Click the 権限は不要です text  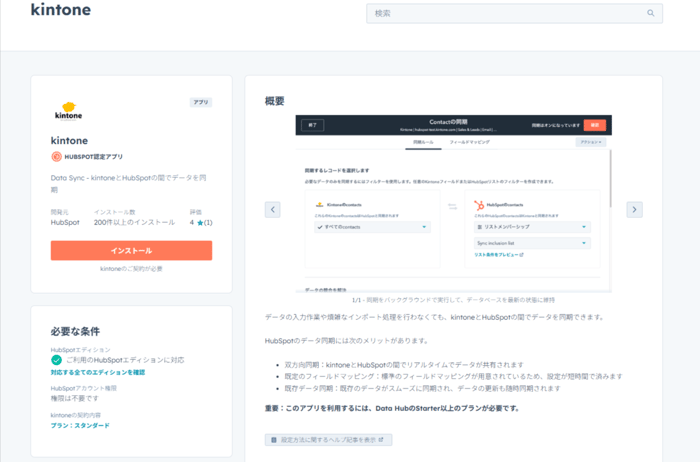75,398
